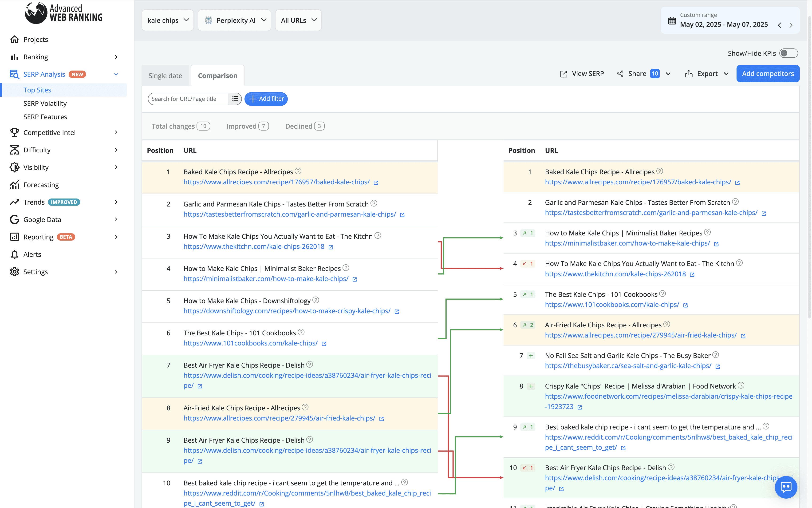This screenshot has width=812, height=508.
Task: Click the Forecasting chart icon
Action: coord(14,185)
